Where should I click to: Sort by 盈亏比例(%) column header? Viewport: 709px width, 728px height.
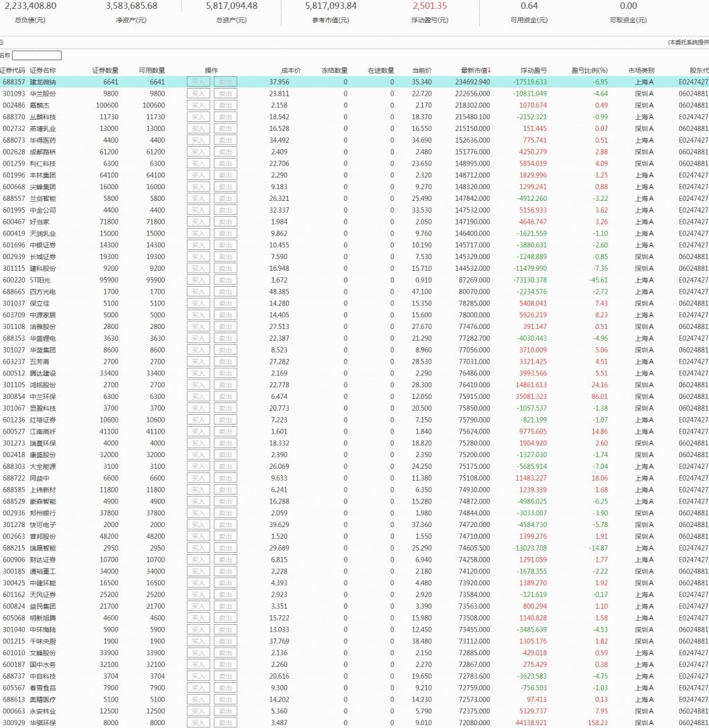(589, 71)
